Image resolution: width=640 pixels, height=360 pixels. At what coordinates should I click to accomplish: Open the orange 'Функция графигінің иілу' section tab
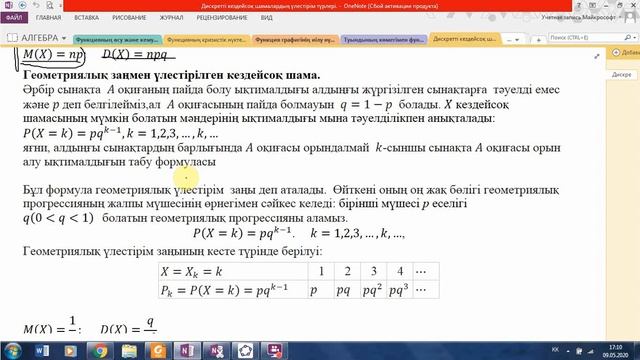(295, 40)
